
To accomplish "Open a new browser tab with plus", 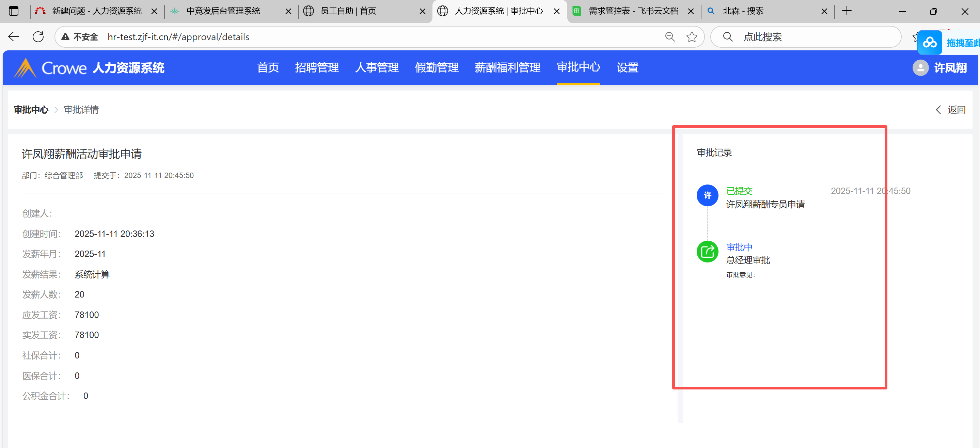I will click(x=847, y=11).
